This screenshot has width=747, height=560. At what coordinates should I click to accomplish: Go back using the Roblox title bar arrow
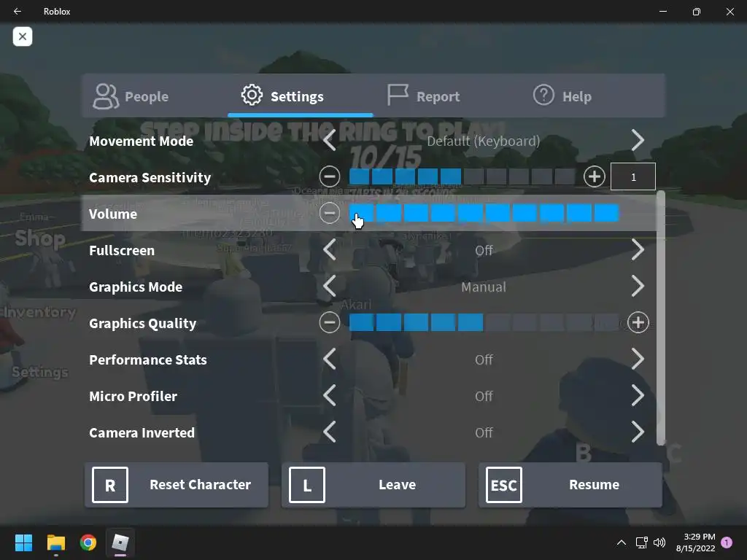click(18, 12)
